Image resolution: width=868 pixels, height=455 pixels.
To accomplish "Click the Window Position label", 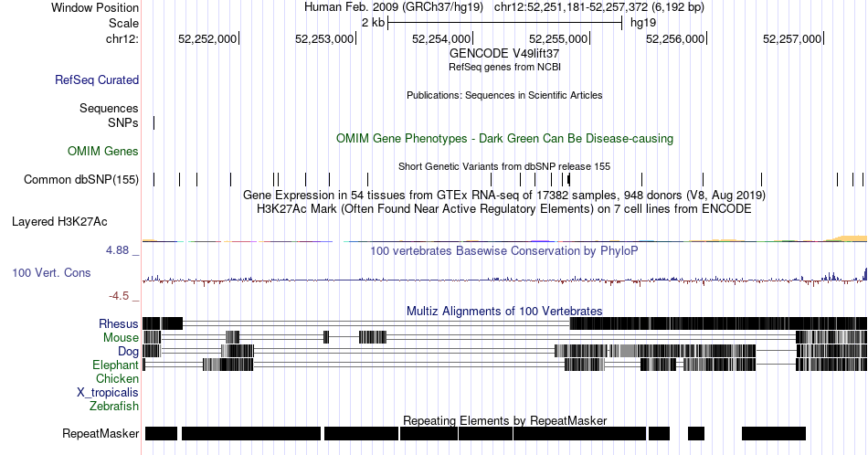I will pyautogui.click(x=95, y=7).
